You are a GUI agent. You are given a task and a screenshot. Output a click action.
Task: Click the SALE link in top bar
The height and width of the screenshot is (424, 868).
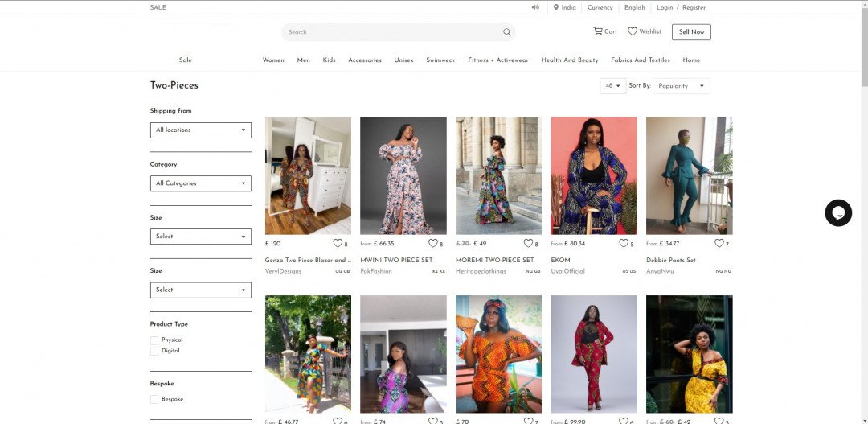(158, 8)
